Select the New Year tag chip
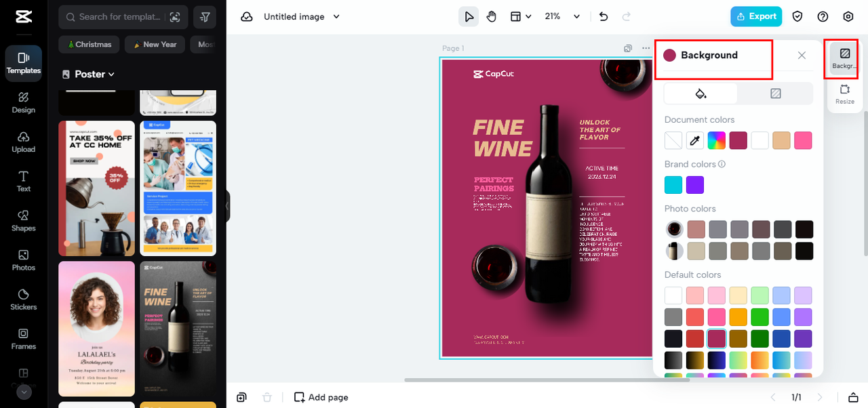This screenshot has height=408, width=868. pos(155,45)
